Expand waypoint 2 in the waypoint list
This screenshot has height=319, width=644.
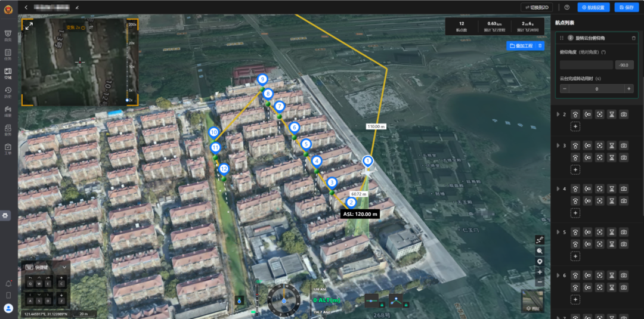click(558, 114)
